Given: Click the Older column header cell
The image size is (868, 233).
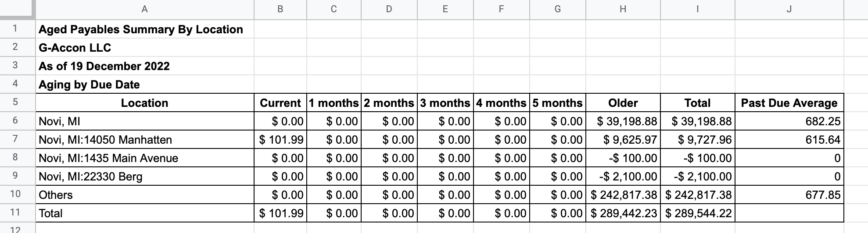Looking at the screenshot, I should pyautogui.click(x=623, y=102).
